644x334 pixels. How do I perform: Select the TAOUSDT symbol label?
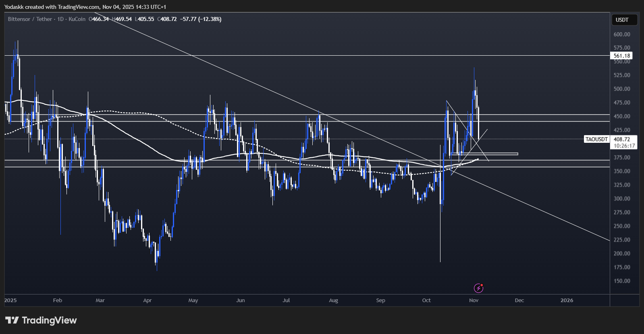596,139
